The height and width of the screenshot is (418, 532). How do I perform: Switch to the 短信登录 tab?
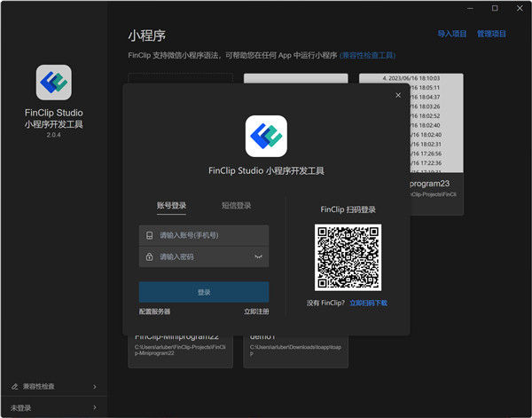[237, 205]
